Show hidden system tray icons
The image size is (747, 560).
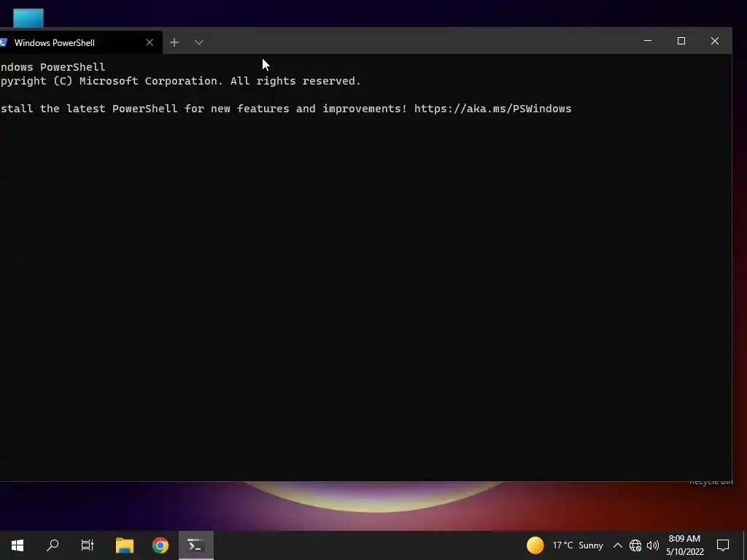tap(617, 545)
